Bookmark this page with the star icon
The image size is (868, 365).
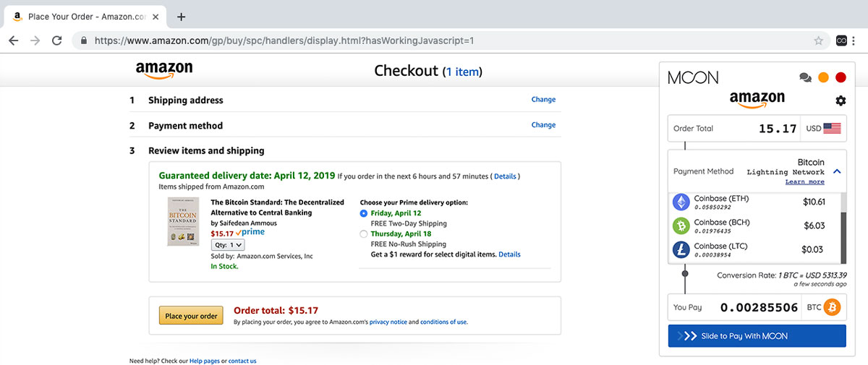pos(818,40)
